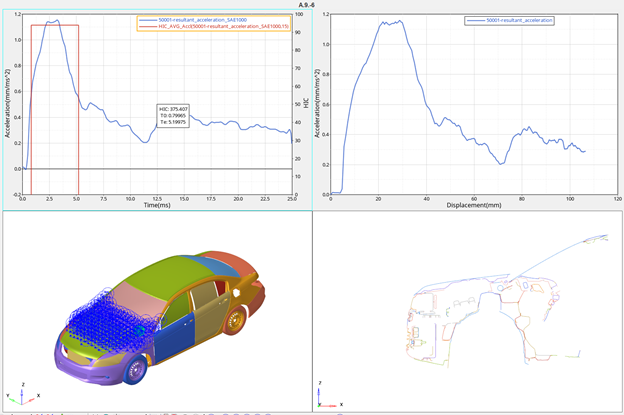The width and height of the screenshot is (624, 415).
Task: Click the HIC 375.407 datum note box
Action: point(174,115)
